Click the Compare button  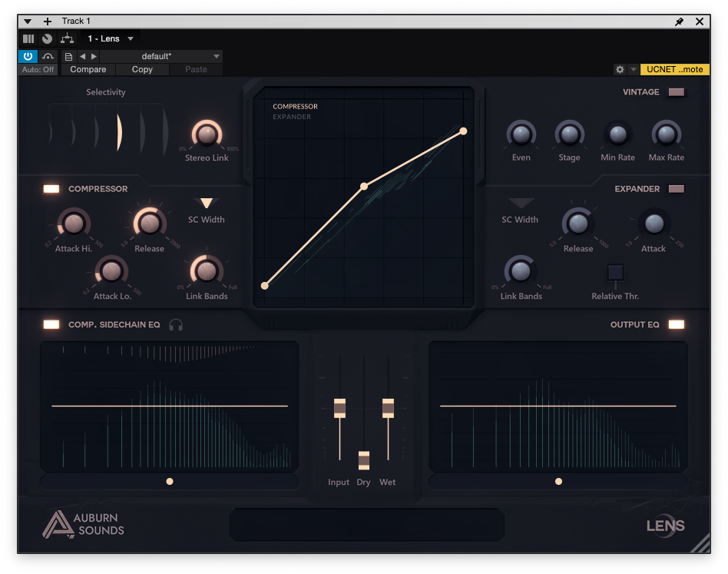[x=88, y=69]
